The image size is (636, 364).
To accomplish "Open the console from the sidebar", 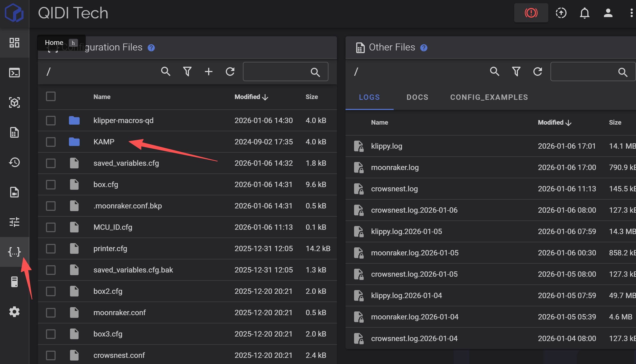I will (x=14, y=73).
